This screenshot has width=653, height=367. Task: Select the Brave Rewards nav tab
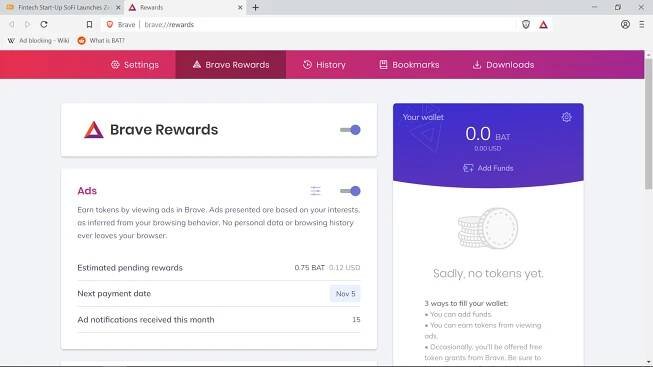point(231,65)
